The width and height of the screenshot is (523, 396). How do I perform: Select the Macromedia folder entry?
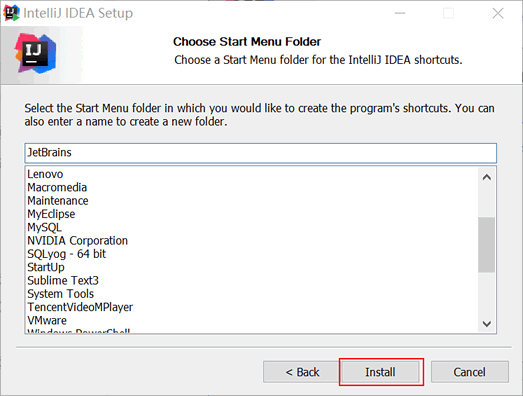pyautogui.click(x=57, y=187)
